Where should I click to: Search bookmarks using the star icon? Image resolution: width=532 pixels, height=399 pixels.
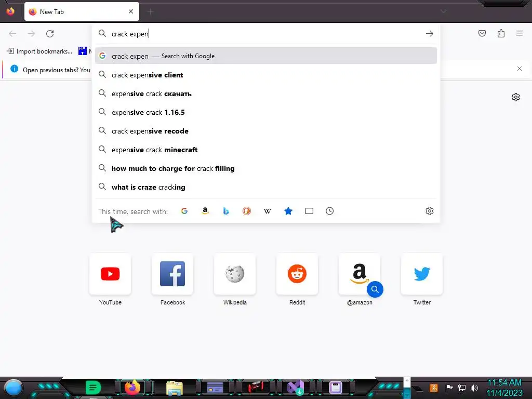pos(288,211)
